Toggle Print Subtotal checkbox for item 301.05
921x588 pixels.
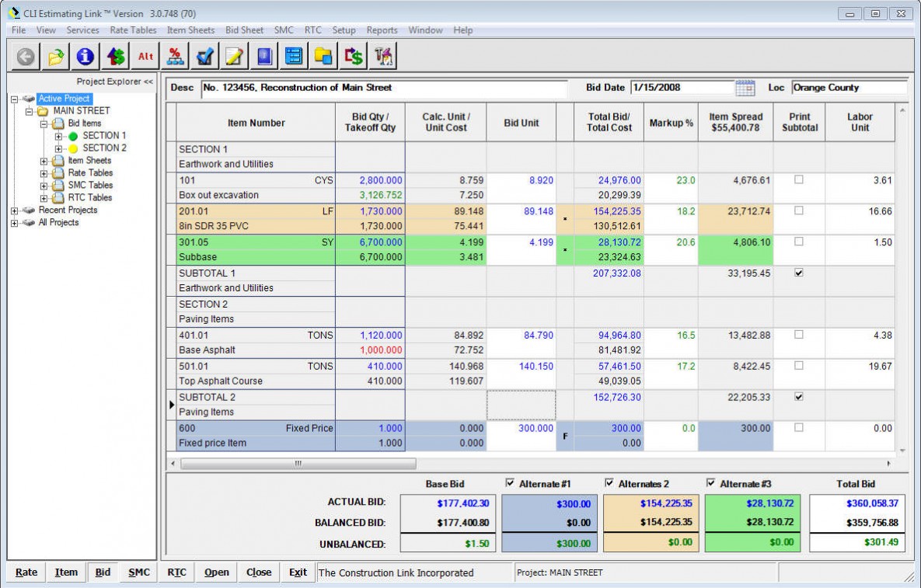pyautogui.click(x=799, y=242)
